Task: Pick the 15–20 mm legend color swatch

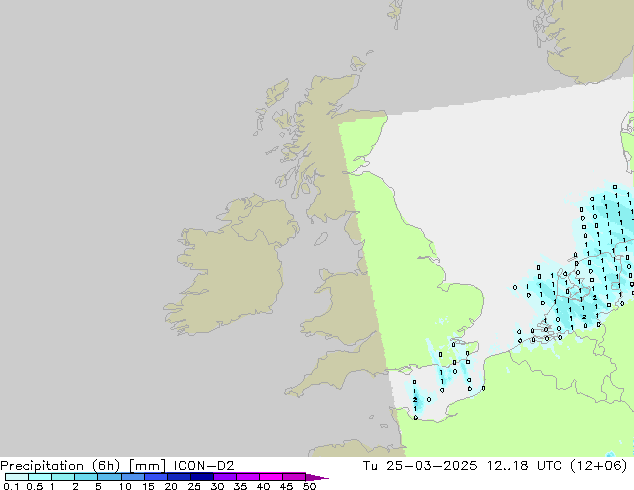Action: coord(156,477)
